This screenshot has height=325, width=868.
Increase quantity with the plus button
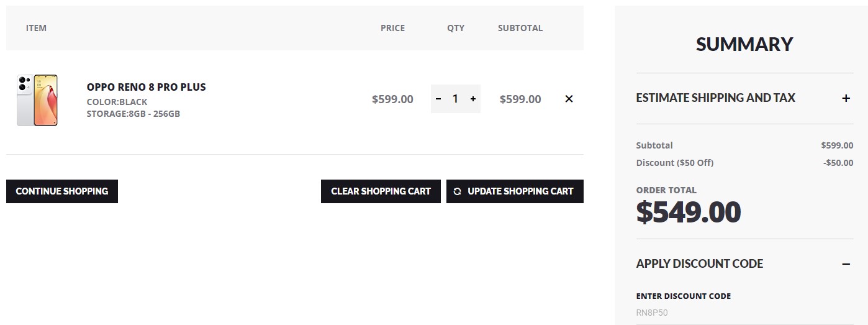[x=473, y=99]
